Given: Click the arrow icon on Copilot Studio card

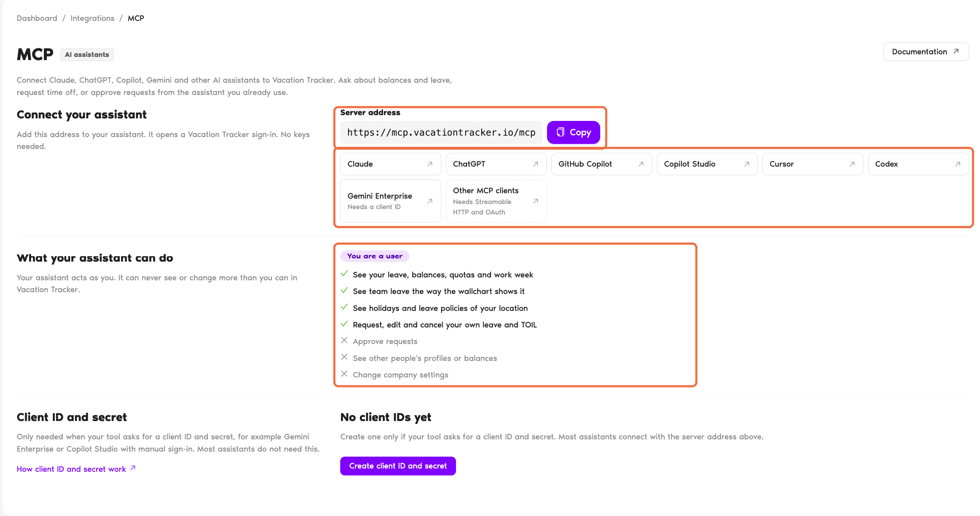Looking at the screenshot, I should click(746, 164).
